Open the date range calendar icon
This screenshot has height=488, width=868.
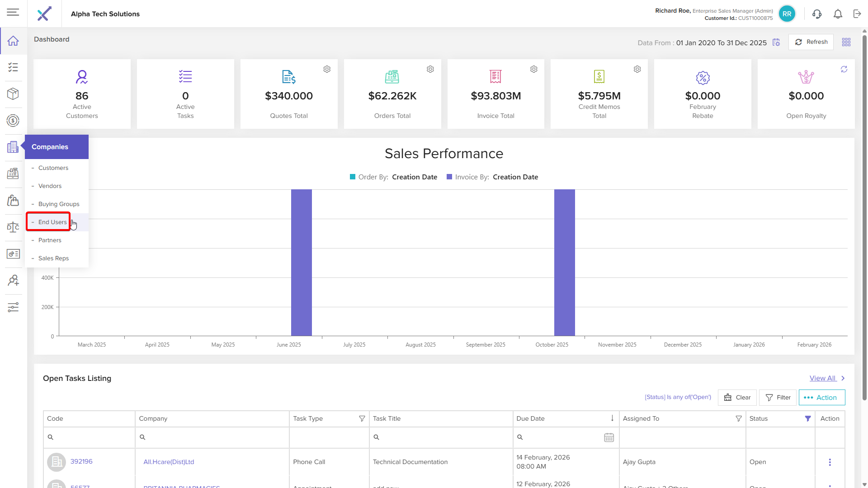click(776, 42)
